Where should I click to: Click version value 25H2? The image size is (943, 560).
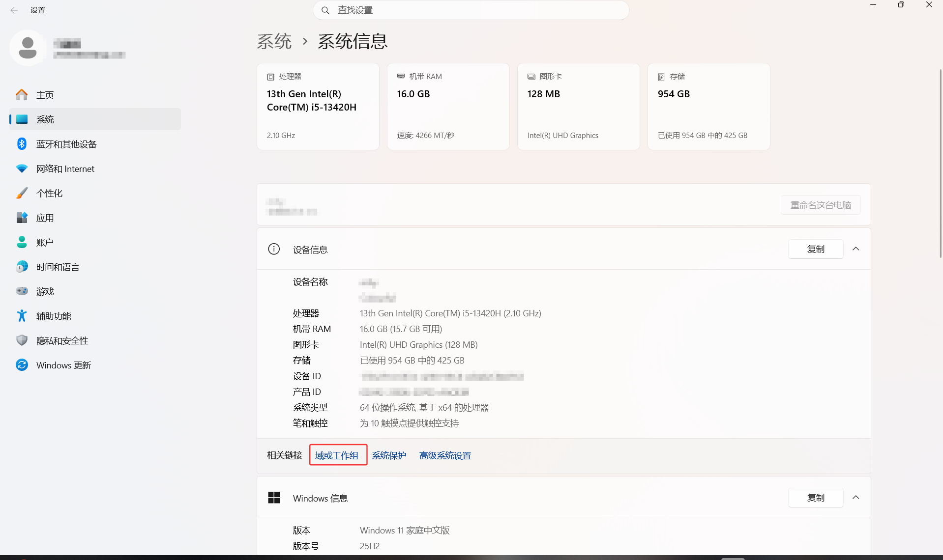(x=370, y=546)
